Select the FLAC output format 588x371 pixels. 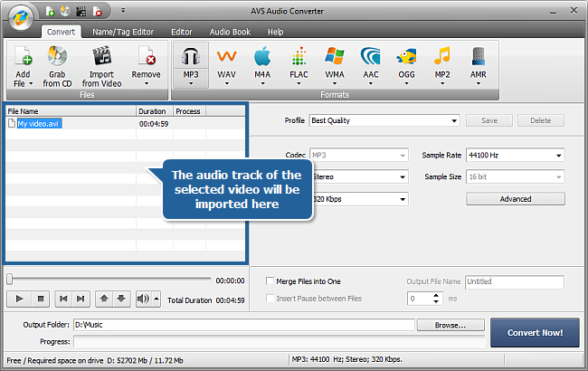coord(299,62)
